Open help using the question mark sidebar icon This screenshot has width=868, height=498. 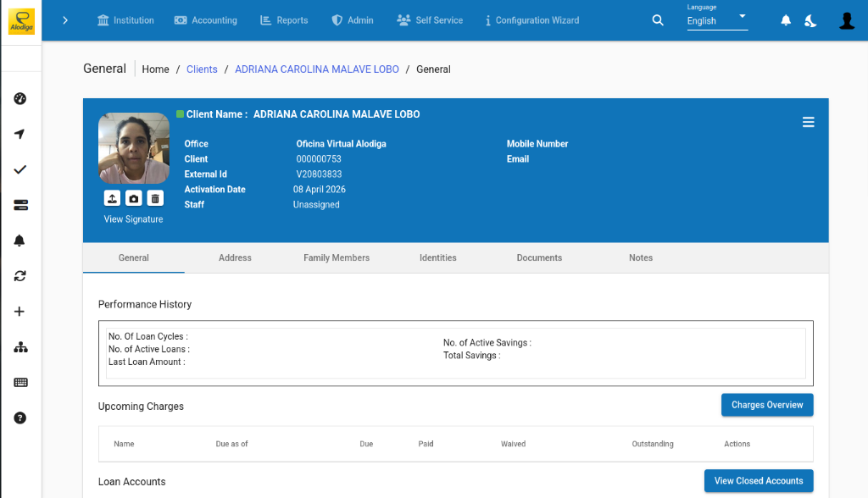click(x=20, y=418)
